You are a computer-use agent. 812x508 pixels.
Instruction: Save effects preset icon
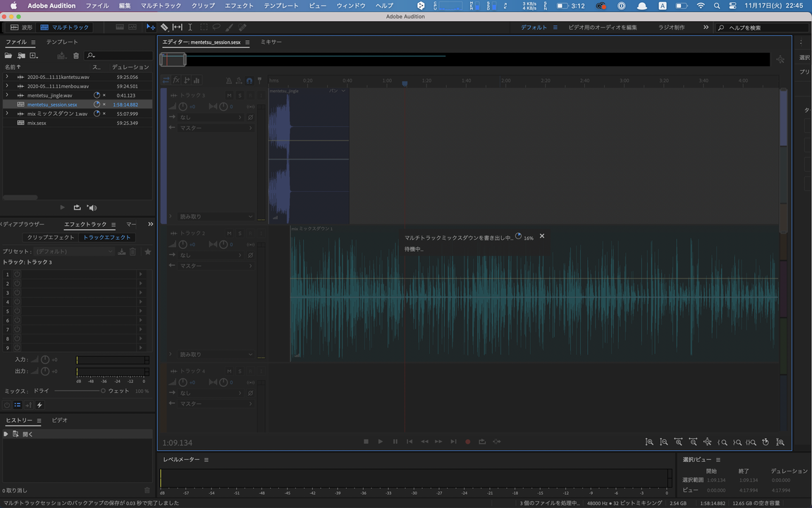[x=122, y=251]
